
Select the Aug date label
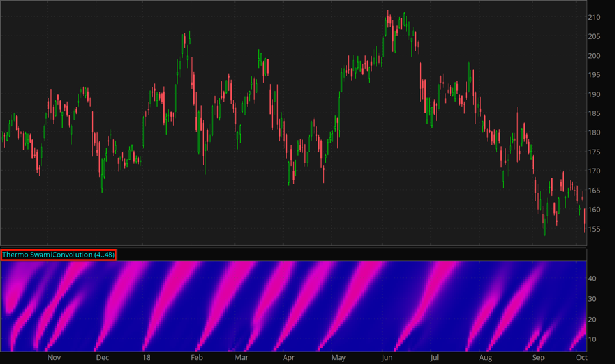tap(485, 357)
